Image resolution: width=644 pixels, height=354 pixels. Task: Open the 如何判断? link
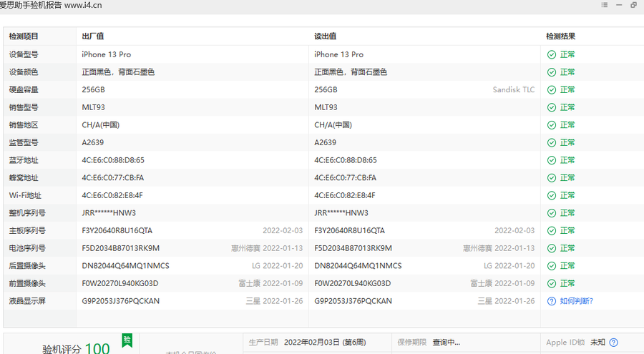tap(577, 301)
